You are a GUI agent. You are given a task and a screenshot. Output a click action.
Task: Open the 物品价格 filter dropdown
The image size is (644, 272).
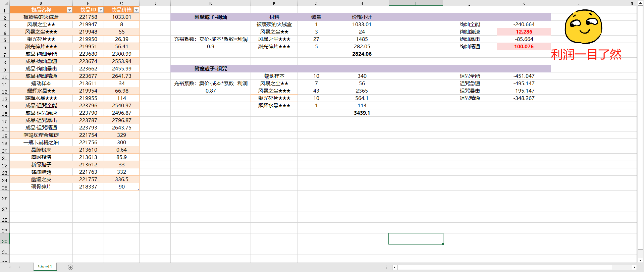[x=136, y=10]
